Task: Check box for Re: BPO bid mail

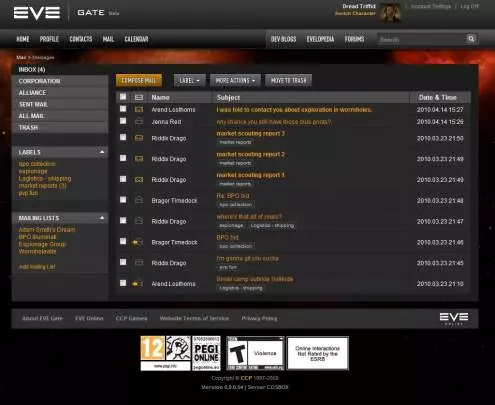Action: coord(123,200)
